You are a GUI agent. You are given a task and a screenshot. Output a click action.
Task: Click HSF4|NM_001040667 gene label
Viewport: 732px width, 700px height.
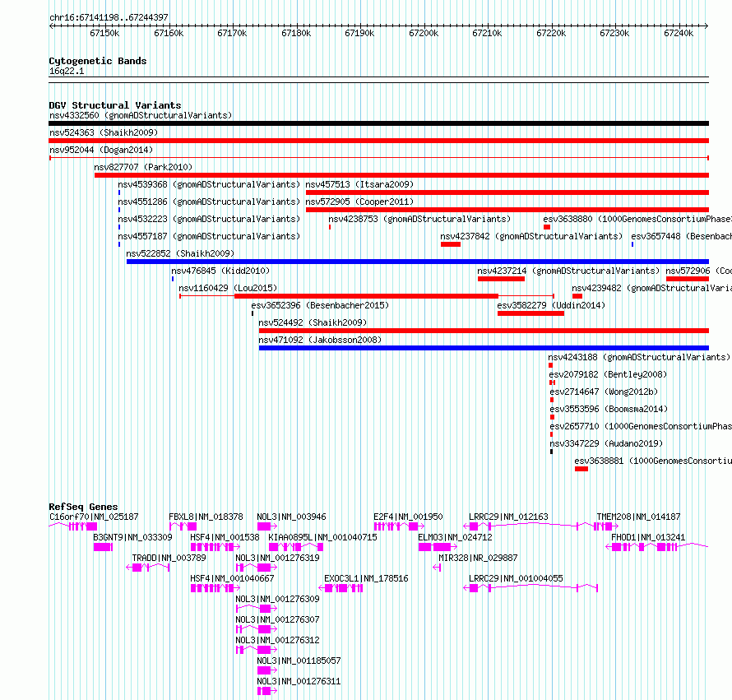point(232,578)
